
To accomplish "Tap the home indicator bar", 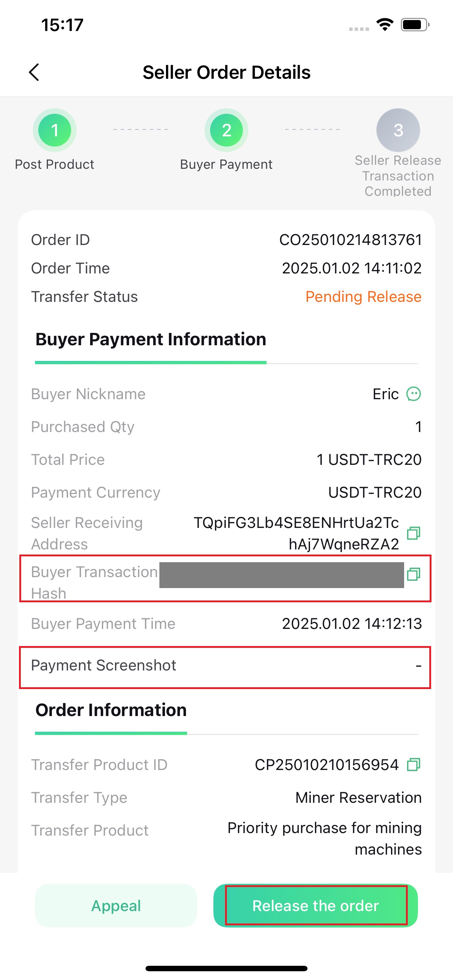I will tap(226, 968).
